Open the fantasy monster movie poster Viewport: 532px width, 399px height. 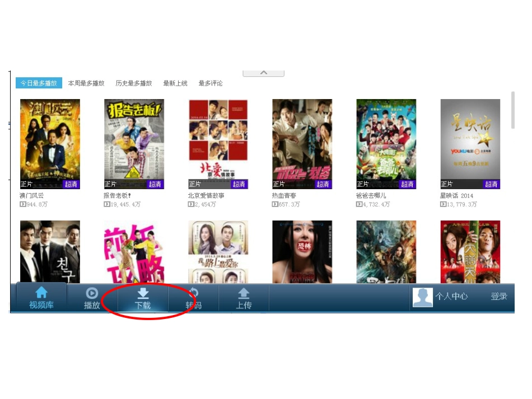tap(386, 252)
